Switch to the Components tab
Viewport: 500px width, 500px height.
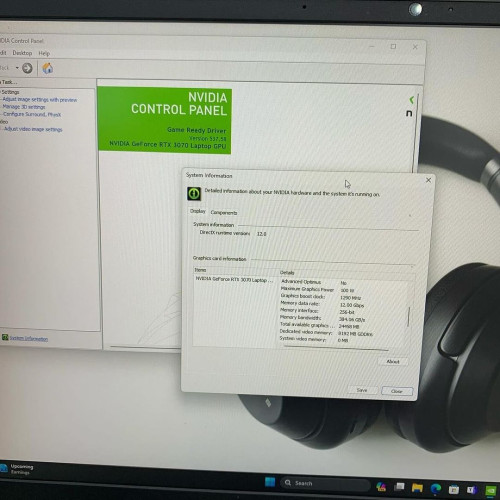pos(224,213)
